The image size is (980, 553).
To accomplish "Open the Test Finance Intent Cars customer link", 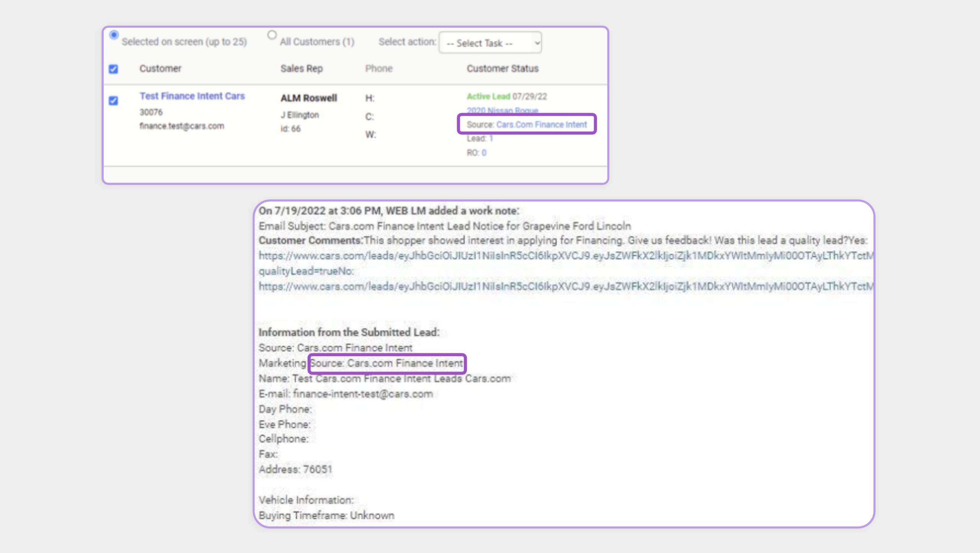I will (x=192, y=96).
